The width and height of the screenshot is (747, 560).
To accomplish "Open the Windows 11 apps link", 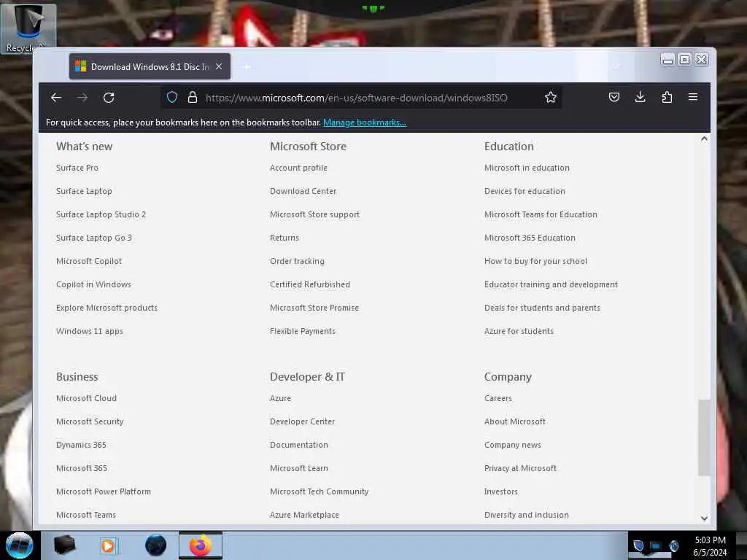I will 90,331.
